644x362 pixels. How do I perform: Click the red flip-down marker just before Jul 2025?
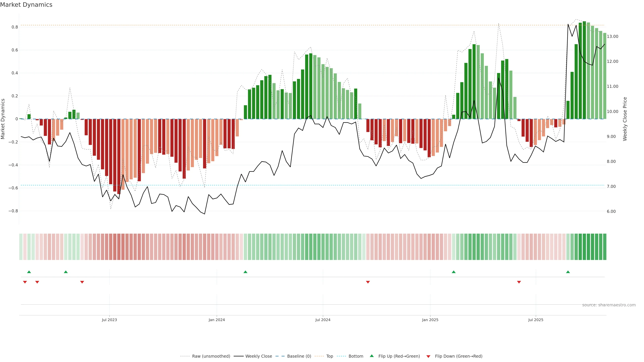(x=519, y=282)
